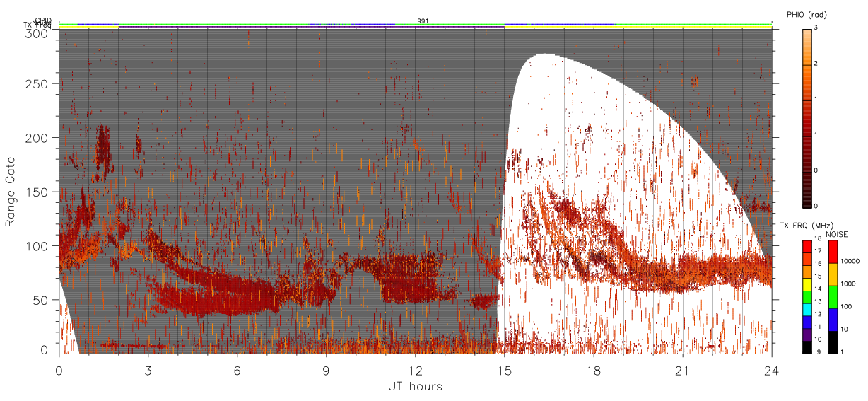Click the green-and-blue noise strip above plot
Screen dimensions: 868x401
point(415,25)
